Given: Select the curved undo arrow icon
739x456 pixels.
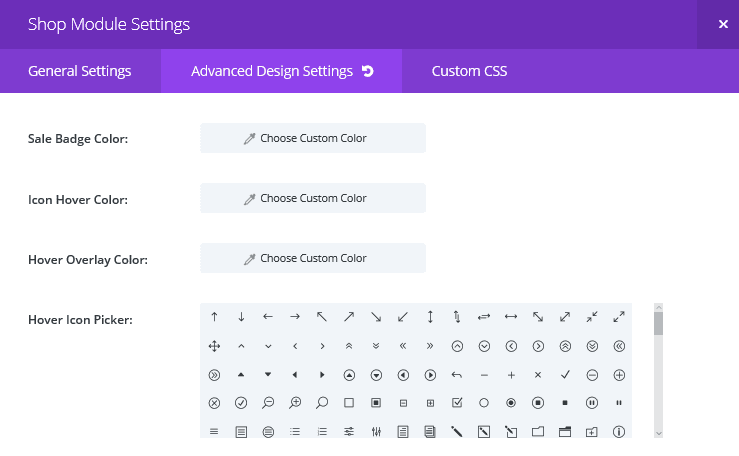Looking at the screenshot, I should (457, 375).
